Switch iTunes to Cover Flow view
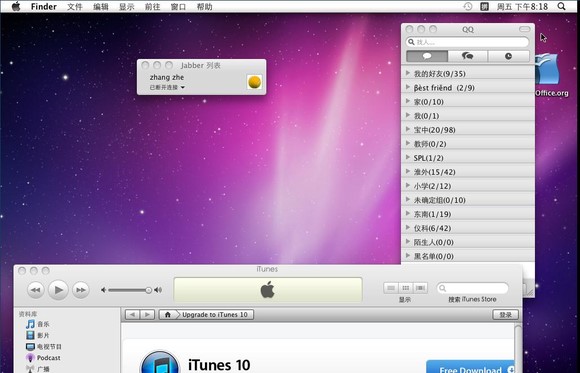Image resolution: width=580 pixels, height=373 pixels. click(x=420, y=288)
